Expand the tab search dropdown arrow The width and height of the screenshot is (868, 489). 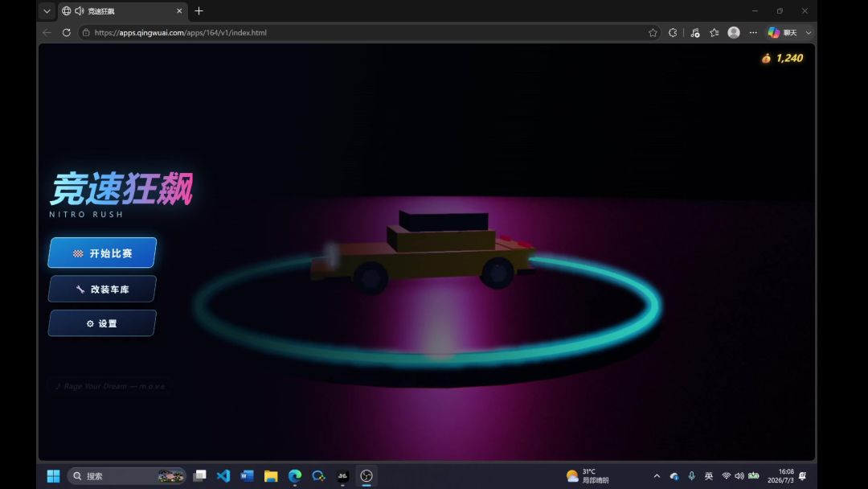click(47, 11)
